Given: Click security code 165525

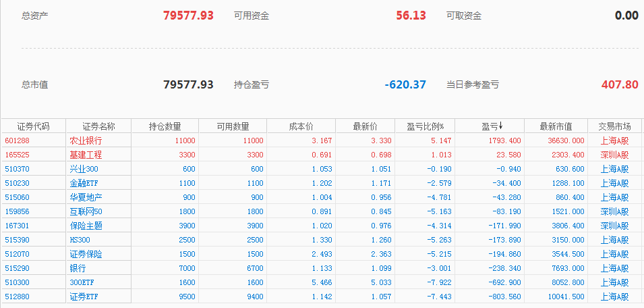Looking at the screenshot, I should tap(18, 155).
